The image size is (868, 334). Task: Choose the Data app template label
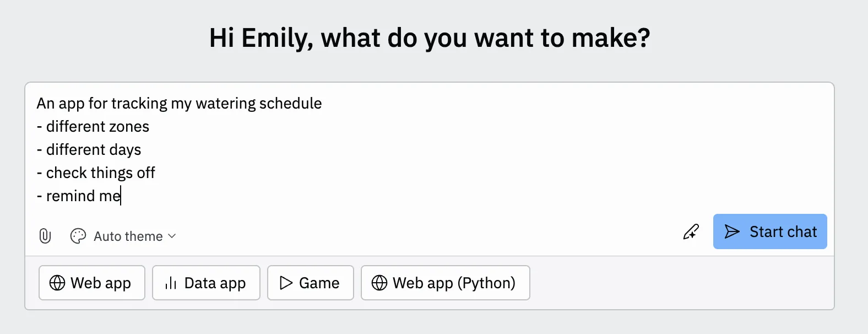[x=215, y=283]
